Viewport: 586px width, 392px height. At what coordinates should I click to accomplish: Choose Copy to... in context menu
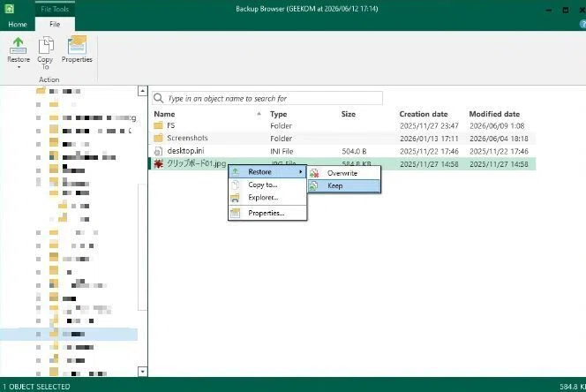coord(267,185)
